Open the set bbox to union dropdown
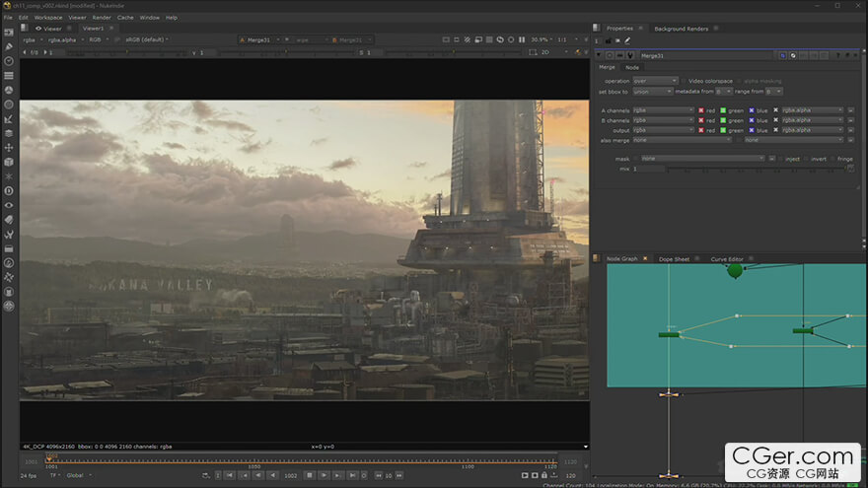Screen dimensions: 868x488 point(652,92)
